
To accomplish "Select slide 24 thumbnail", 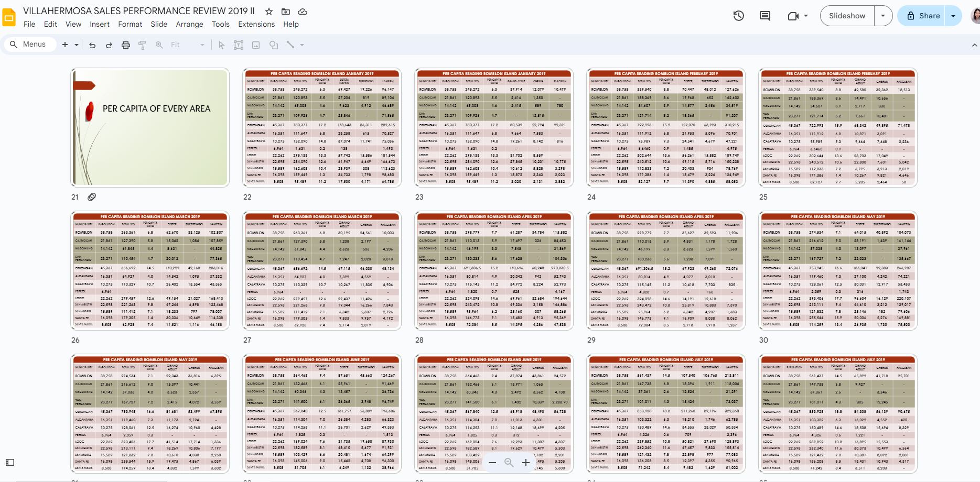I will (x=666, y=127).
